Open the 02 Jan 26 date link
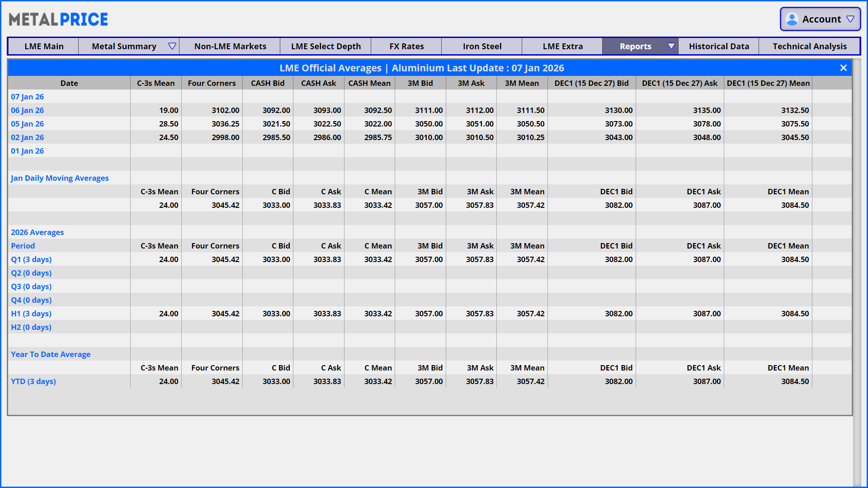 pos(28,137)
